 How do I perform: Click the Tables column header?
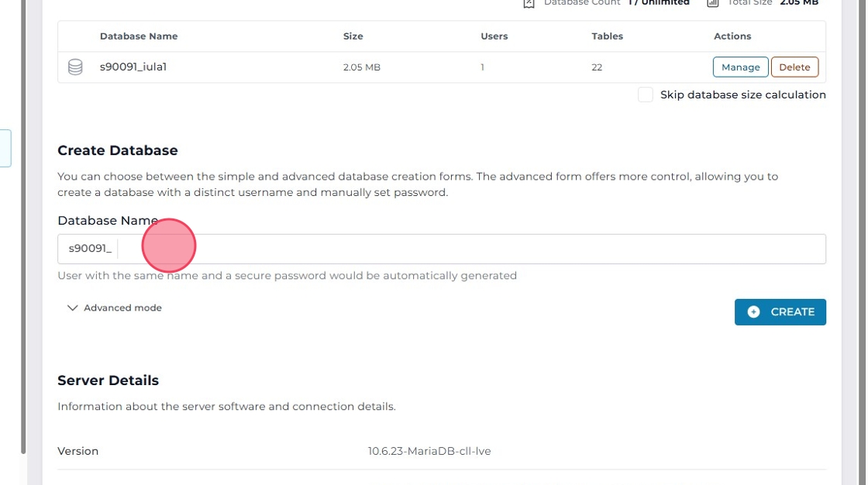coord(607,36)
